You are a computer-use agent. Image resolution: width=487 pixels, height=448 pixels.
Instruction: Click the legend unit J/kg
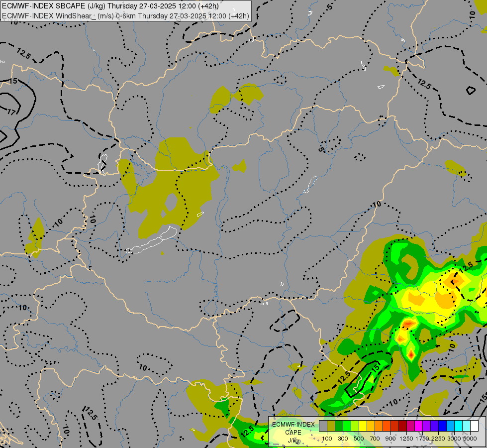(293, 441)
